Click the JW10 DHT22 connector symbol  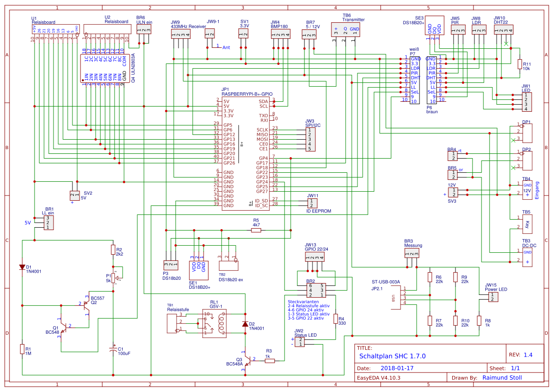coord(504,30)
